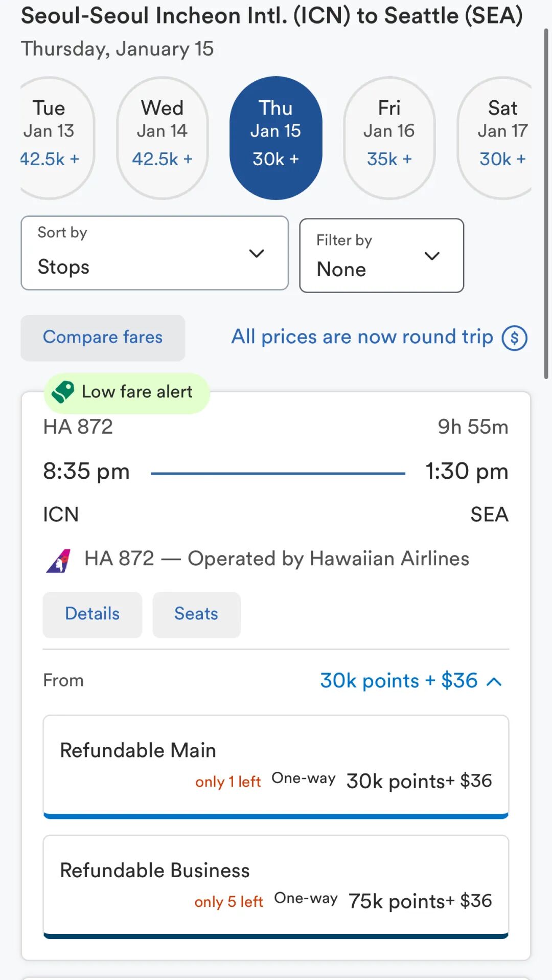Click the HA 872 Operated by Hawaiian Airlines text

(x=277, y=559)
